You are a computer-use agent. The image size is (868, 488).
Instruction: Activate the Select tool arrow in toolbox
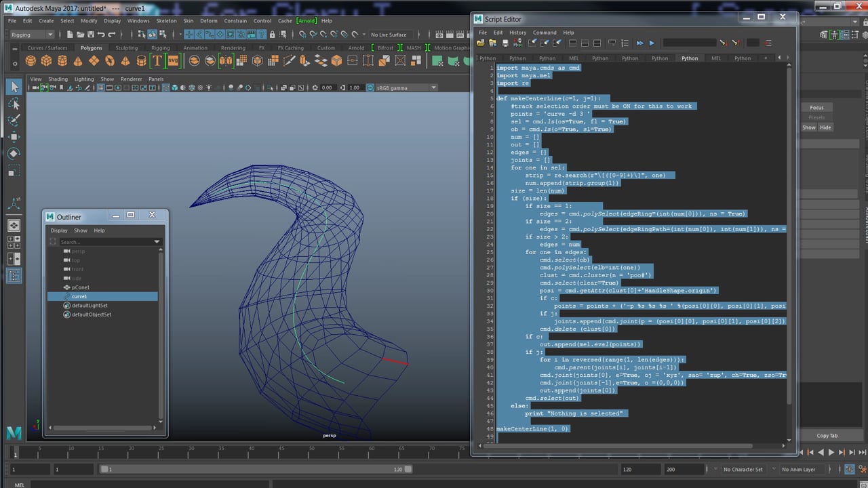click(14, 87)
